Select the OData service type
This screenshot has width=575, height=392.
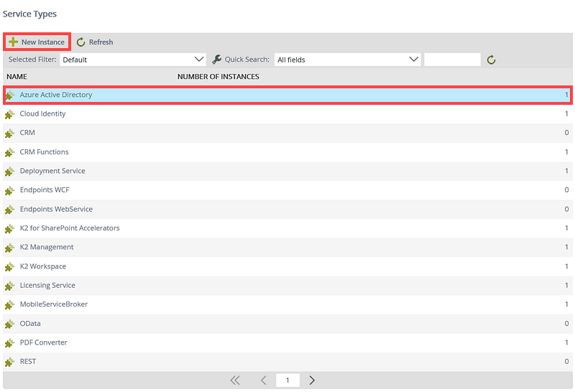[x=287, y=324]
